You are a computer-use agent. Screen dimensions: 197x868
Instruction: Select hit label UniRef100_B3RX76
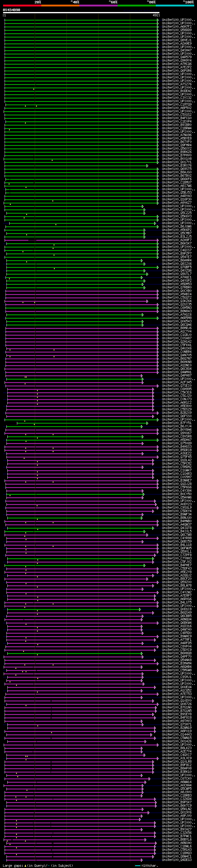pos(177,165)
